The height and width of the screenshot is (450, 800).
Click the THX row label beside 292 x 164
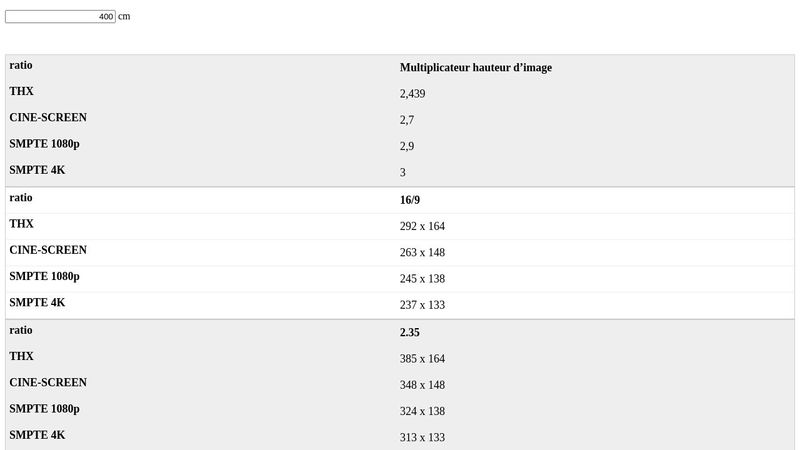click(x=22, y=224)
